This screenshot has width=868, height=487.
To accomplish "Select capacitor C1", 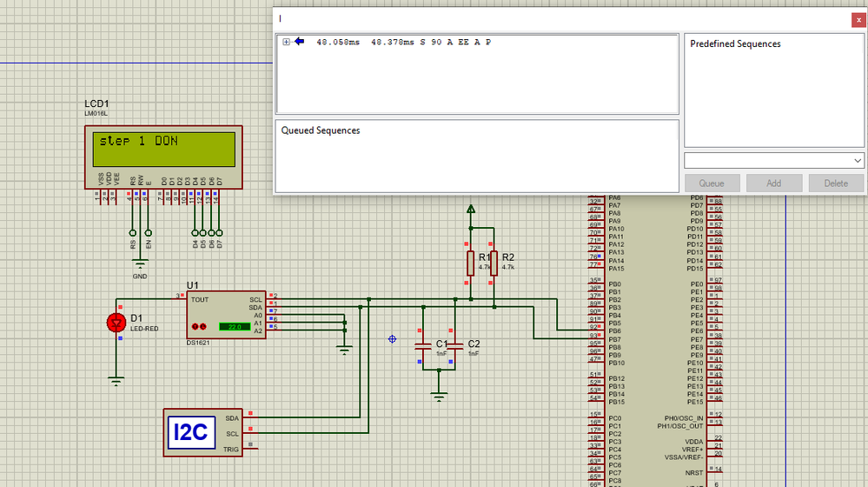I will (423, 346).
